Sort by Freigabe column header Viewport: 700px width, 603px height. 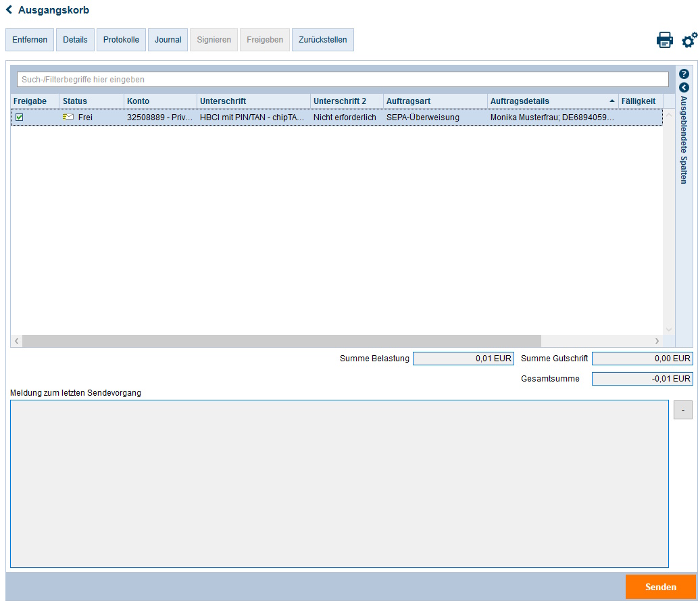(35, 101)
